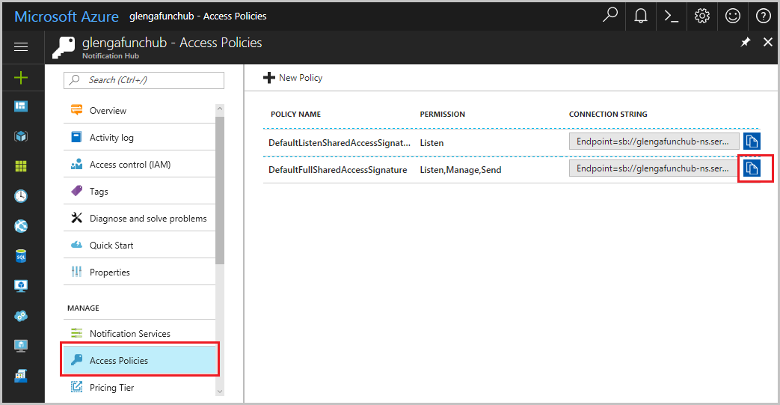Open Activity log menu item
The width and height of the screenshot is (780, 405).
point(139,137)
